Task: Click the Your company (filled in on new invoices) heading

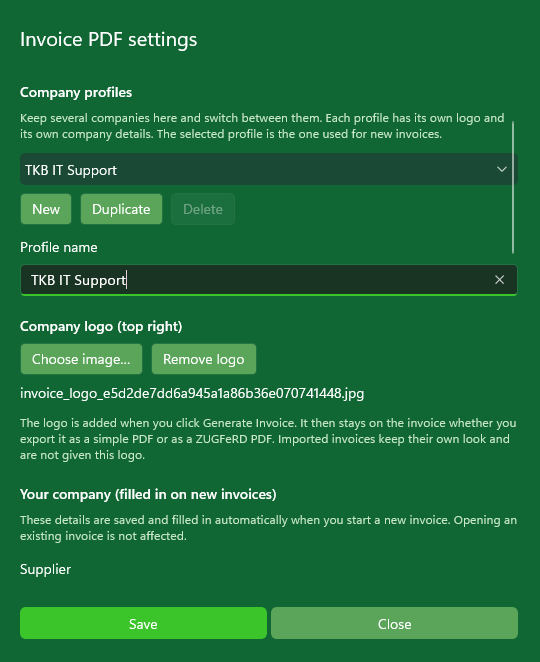Action: coord(148,494)
